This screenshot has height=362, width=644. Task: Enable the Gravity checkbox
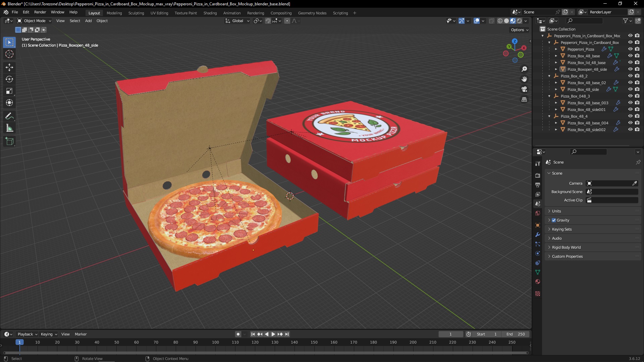point(554,220)
